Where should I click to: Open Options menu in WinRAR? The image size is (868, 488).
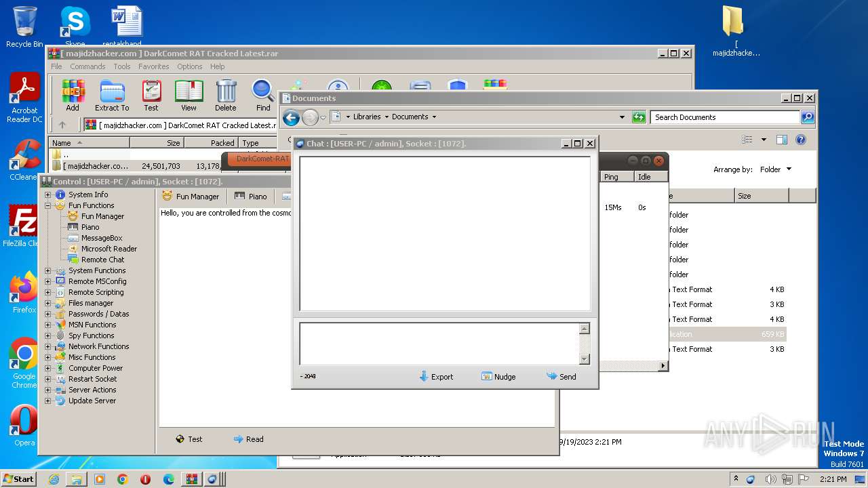pos(190,66)
